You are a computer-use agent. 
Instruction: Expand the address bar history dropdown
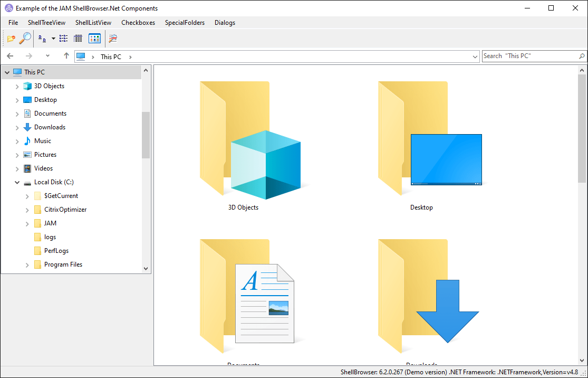[x=475, y=56]
